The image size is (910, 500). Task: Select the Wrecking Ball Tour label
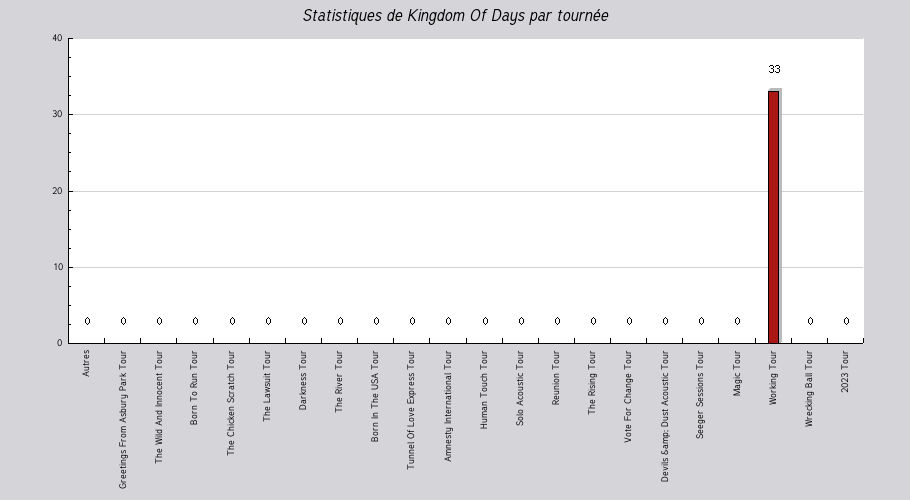tap(808, 389)
